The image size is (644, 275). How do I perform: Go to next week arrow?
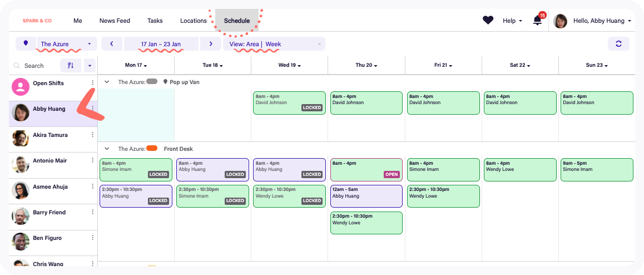click(x=211, y=43)
